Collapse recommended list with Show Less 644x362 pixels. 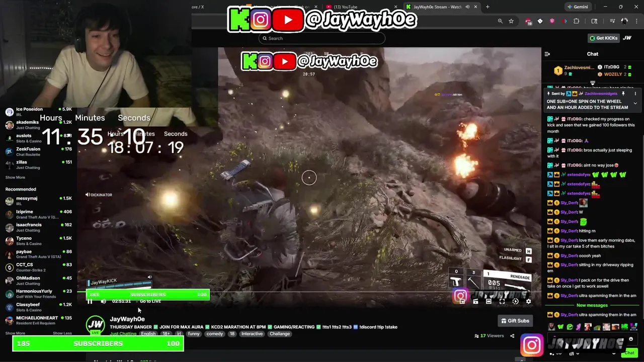(62, 333)
